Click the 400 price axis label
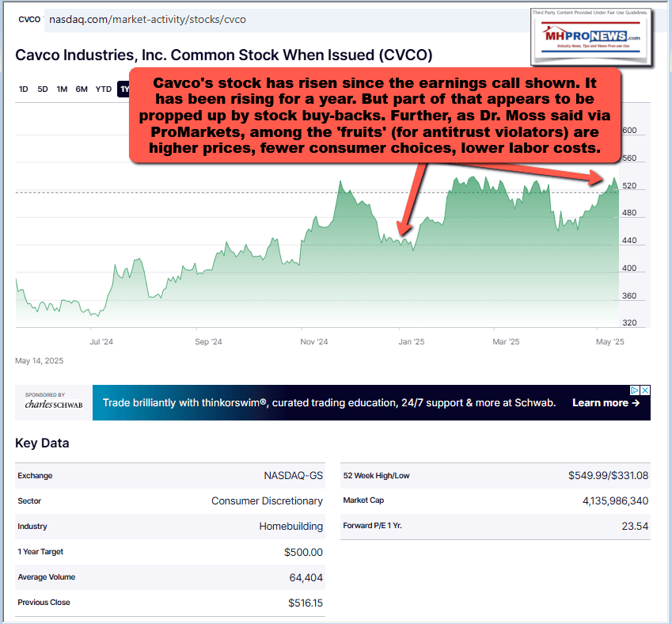 629,268
